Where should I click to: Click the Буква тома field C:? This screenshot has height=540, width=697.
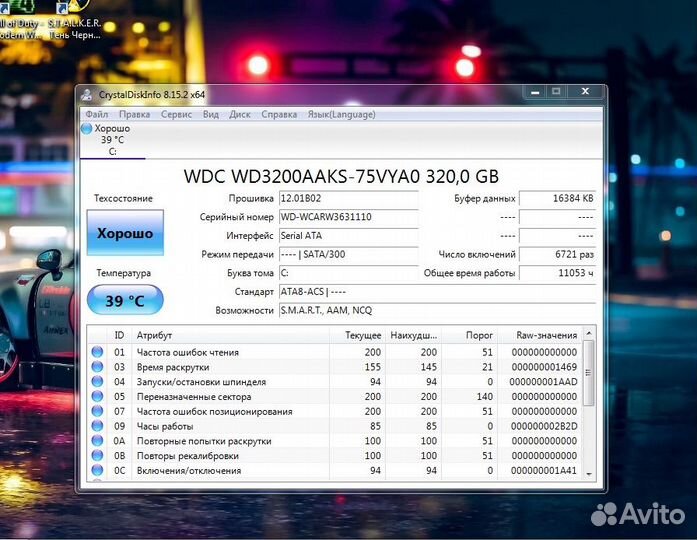tap(348, 273)
